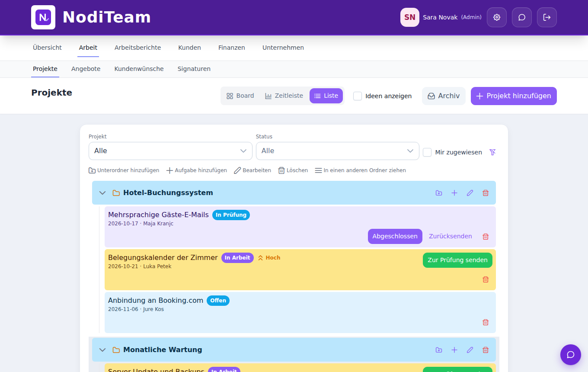Edit pencil icon in Hotel-Buchungssystem row
588x372 pixels.
(470, 193)
